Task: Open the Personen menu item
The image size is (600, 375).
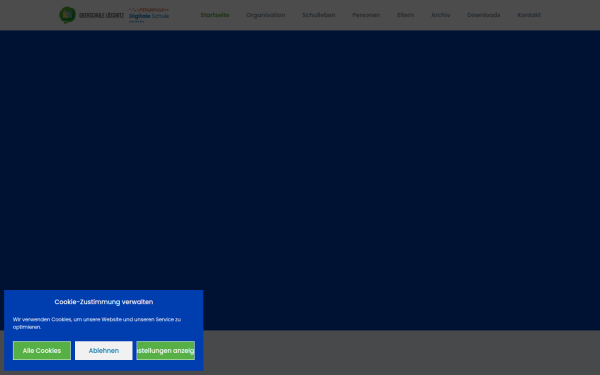Action: 366,15
